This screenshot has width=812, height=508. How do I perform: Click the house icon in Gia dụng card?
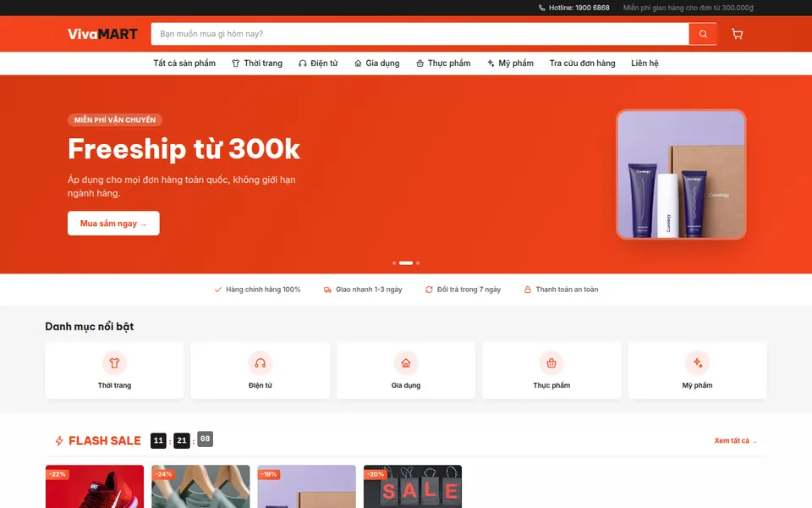pos(406,363)
